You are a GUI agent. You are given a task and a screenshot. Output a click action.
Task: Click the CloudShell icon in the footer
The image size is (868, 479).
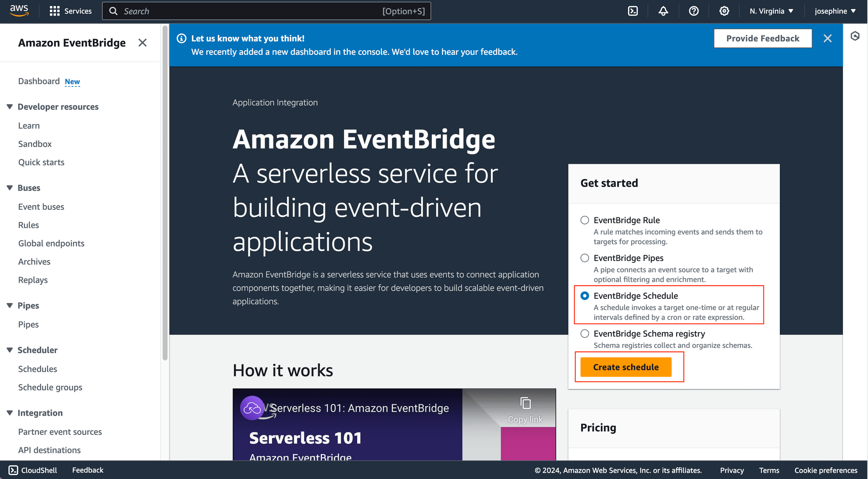click(x=13, y=470)
